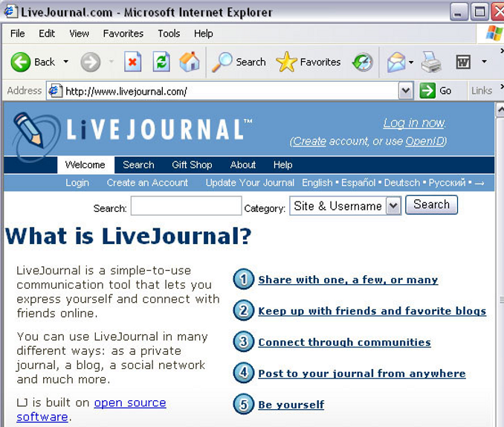Click the number 5 circle icon
The width and height of the screenshot is (504, 427).
point(244,404)
